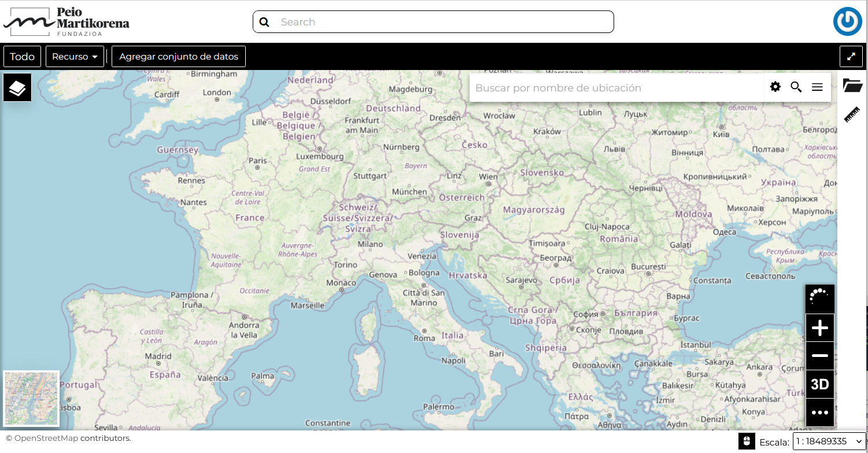Image resolution: width=868 pixels, height=453 pixels.
Task: Click the Napoli label on map
Action: tap(453, 360)
